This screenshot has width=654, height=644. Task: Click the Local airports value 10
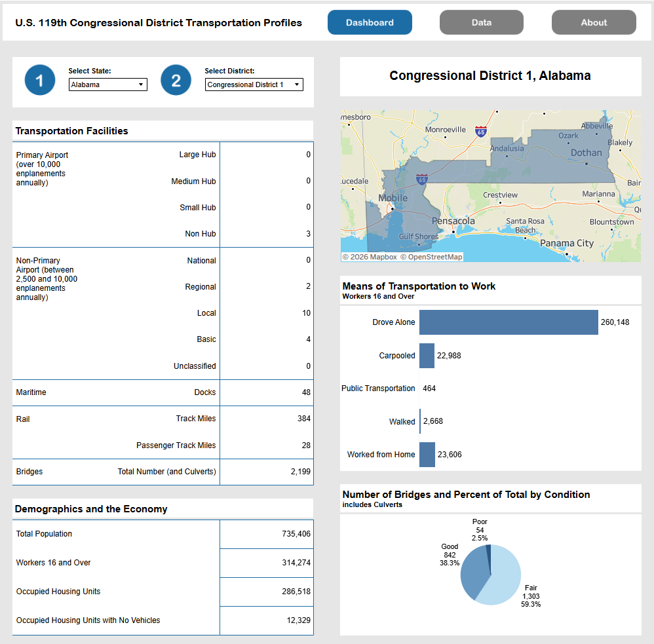pos(306,313)
